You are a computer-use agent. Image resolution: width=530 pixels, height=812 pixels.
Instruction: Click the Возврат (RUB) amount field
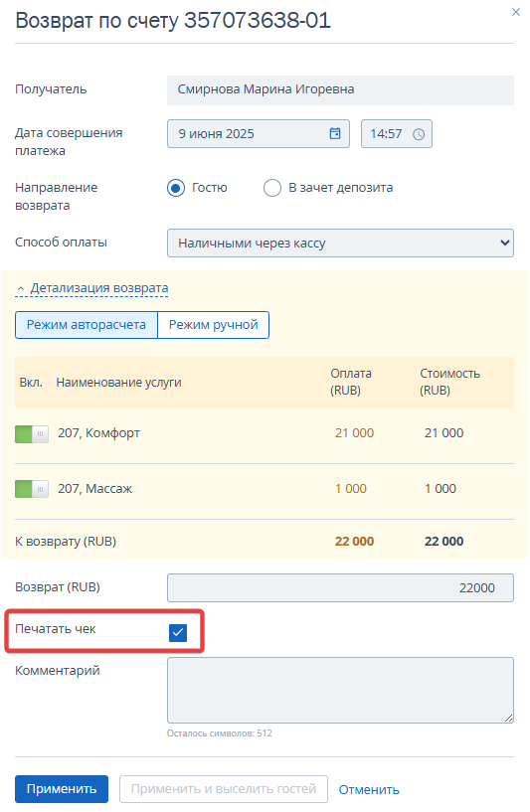[340, 587]
